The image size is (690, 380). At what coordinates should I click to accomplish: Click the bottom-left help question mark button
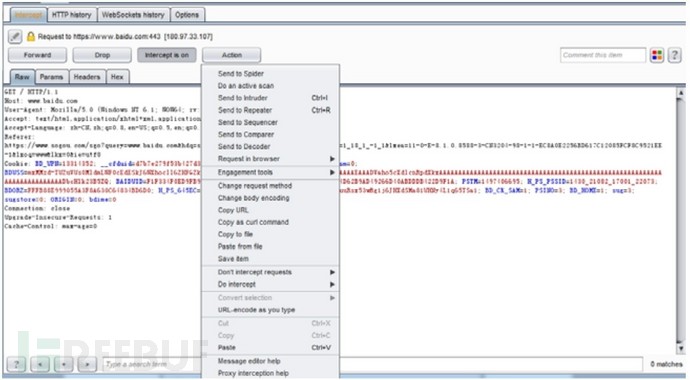16,364
